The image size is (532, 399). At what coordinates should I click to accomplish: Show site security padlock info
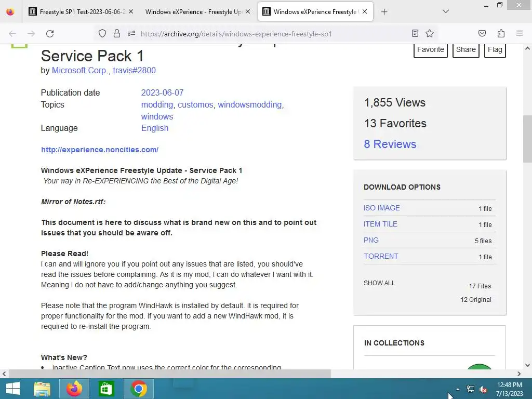[x=117, y=33]
